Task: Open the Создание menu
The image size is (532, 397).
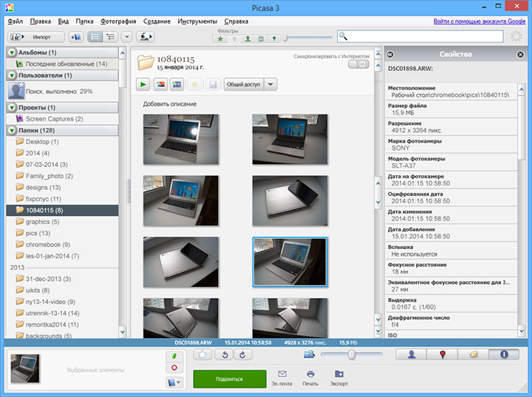Action: 157,21
